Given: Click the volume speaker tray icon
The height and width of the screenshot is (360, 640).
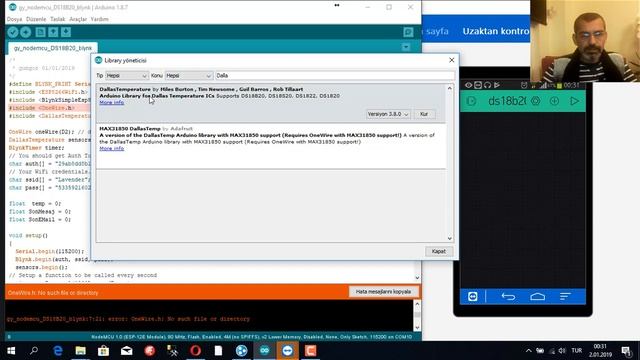Looking at the screenshot, I should pos(562,351).
